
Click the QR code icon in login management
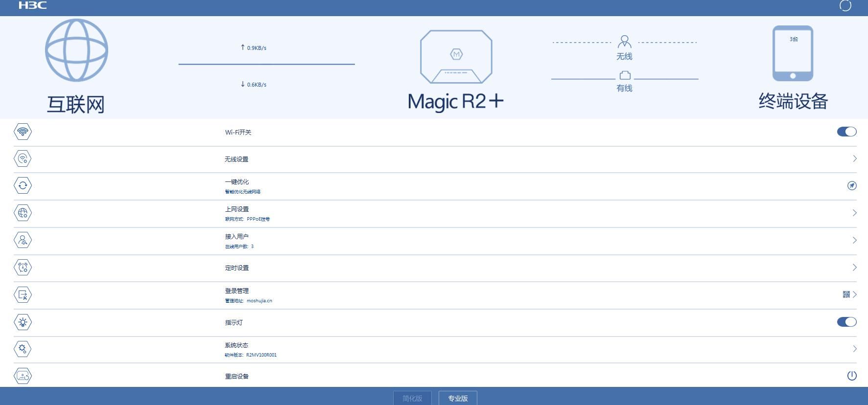click(846, 294)
